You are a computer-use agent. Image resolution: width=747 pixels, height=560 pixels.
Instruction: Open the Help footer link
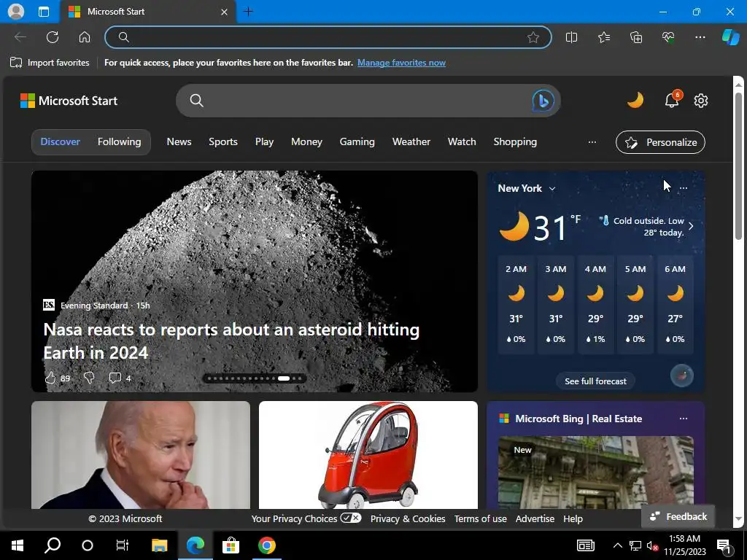(x=573, y=518)
